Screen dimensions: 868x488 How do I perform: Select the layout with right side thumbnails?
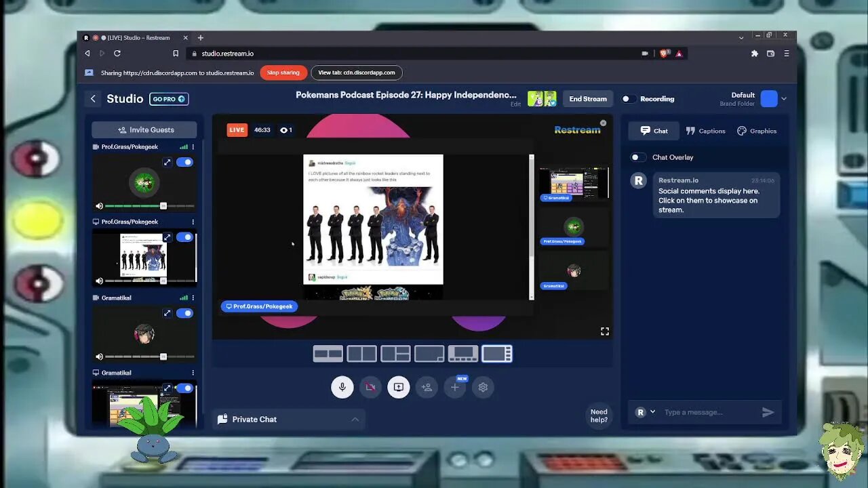[497, 354]
